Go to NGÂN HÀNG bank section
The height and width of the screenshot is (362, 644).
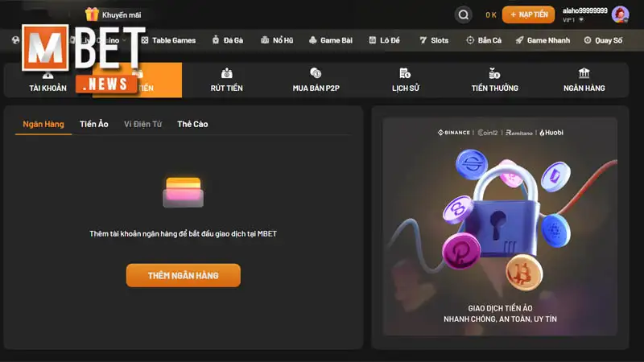tap(584, 80)
